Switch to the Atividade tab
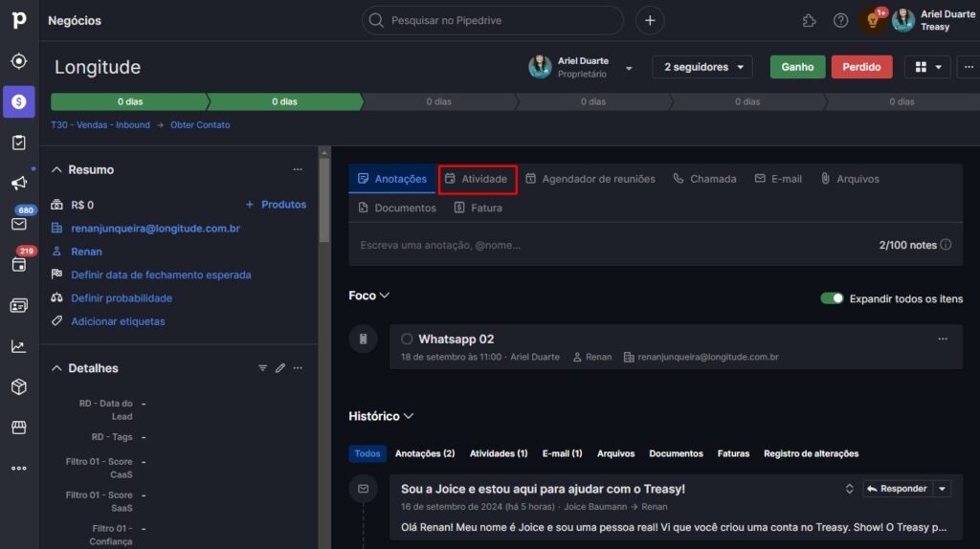The height and width of the screenshot is (549, 980). click(x=478, y=179)
